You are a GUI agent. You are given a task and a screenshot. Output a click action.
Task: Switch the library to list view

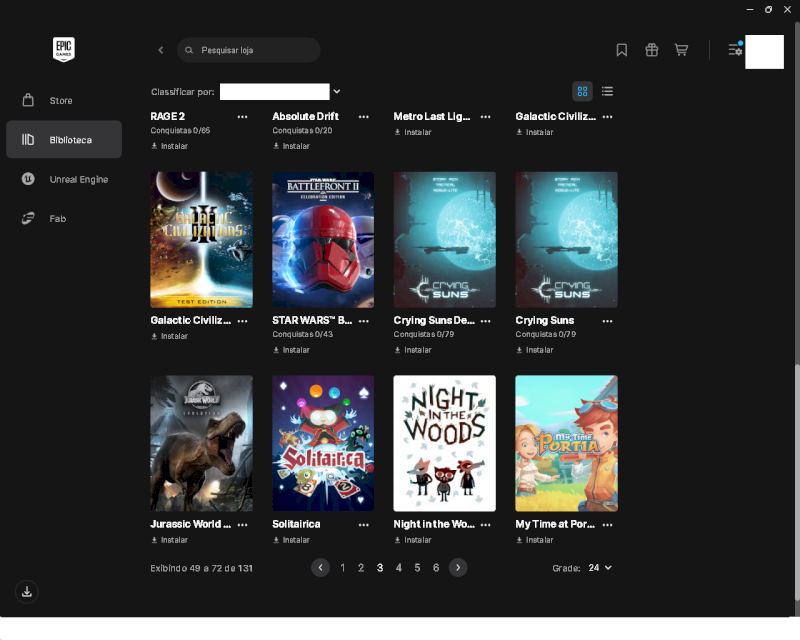tap(607, 91)
